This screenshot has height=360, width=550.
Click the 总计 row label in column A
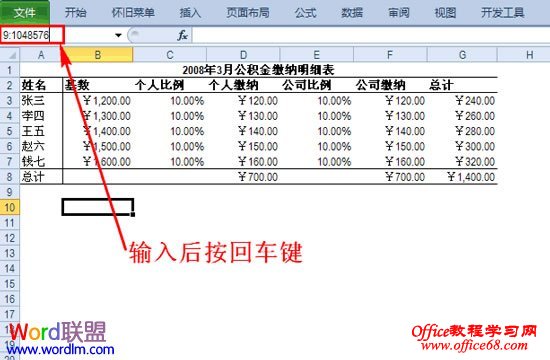click(x=41, y=176)
